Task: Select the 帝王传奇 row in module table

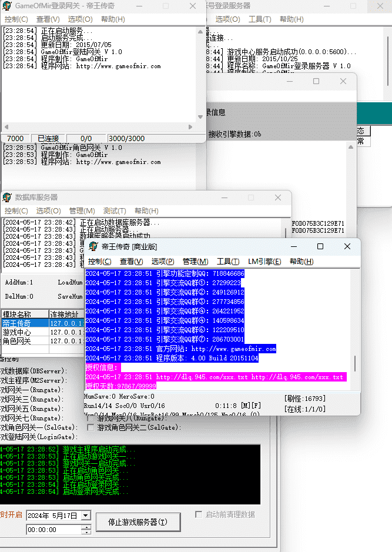Action: point(42,323)
